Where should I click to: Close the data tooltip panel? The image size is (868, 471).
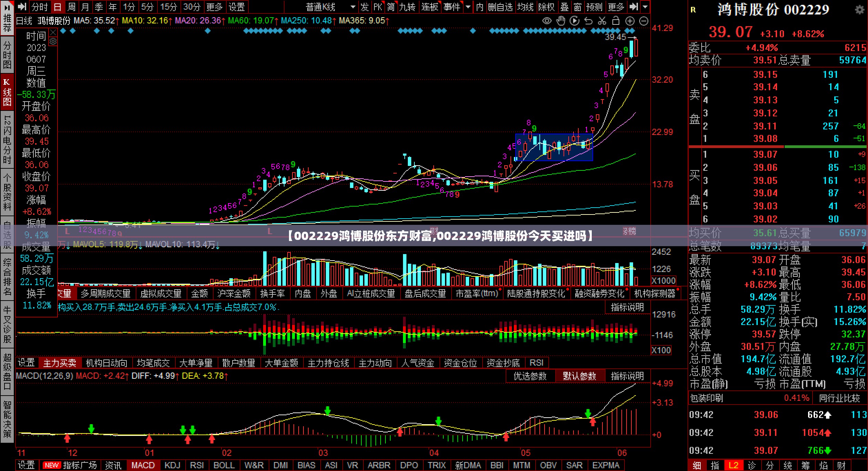[x=53, y=33]
